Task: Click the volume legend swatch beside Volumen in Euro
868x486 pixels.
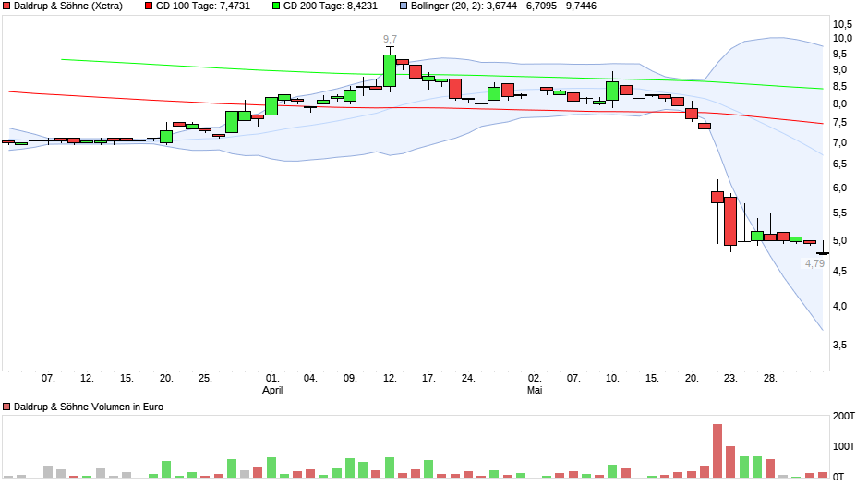Action: point(6,407)
